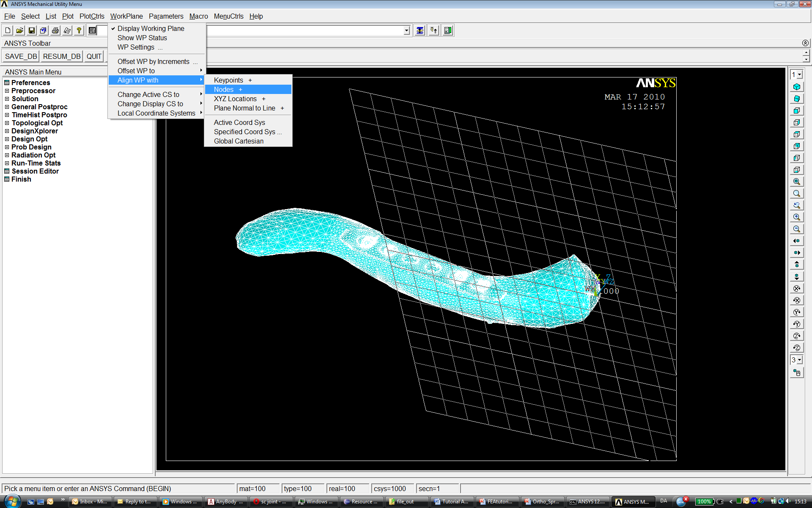
Task: Expand General Postproc tree node
Action: point(7,107)
